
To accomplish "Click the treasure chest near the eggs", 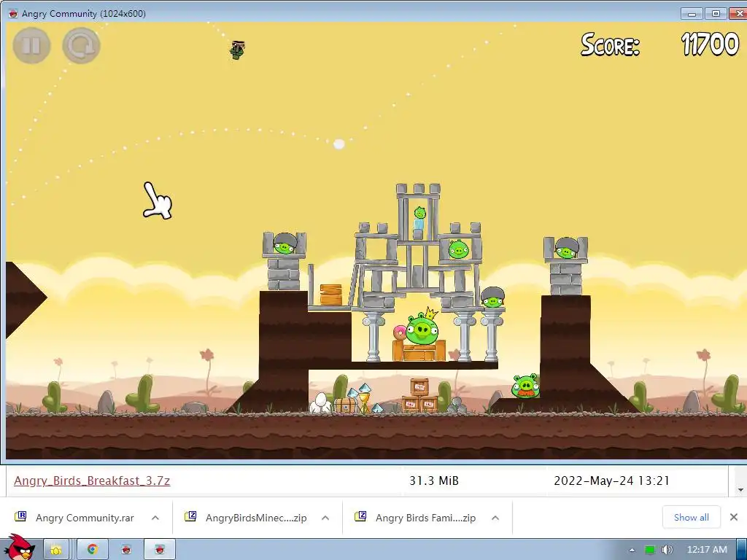I will click(345, 405).
